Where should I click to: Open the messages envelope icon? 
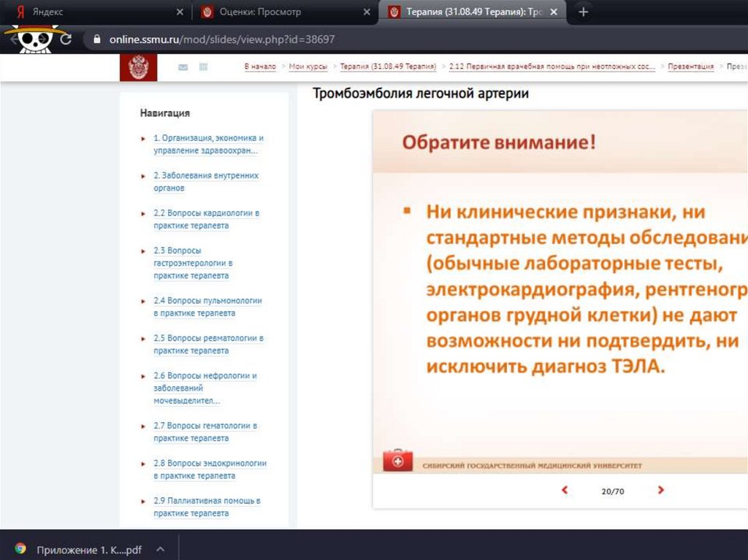click(x=183, y=67)
